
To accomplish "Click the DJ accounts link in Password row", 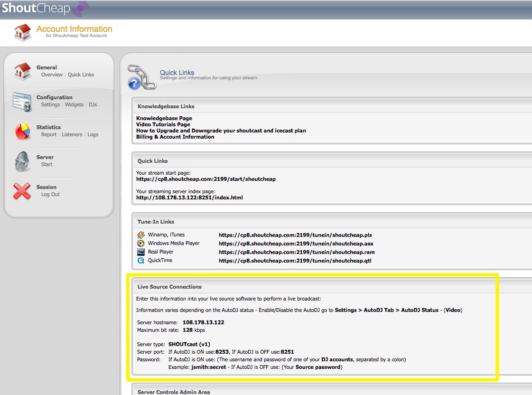I will 337,359.
